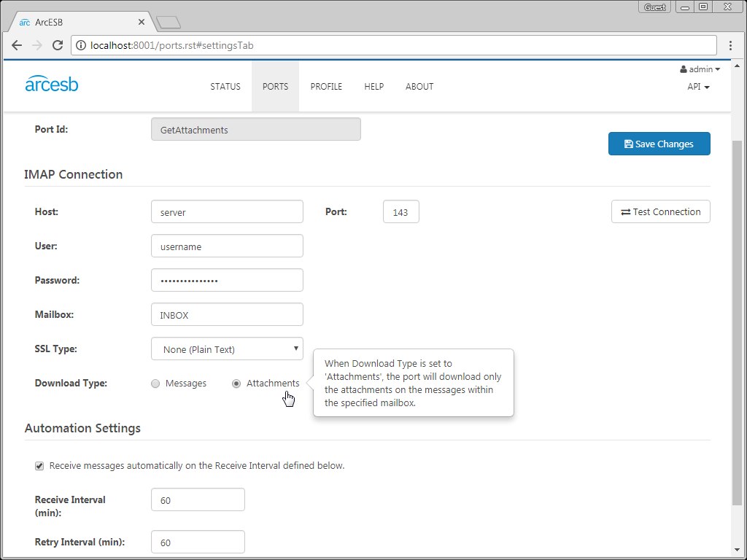
Task: Click the back arrow in the browser toolbar
Action: click(x=17, y=45)
